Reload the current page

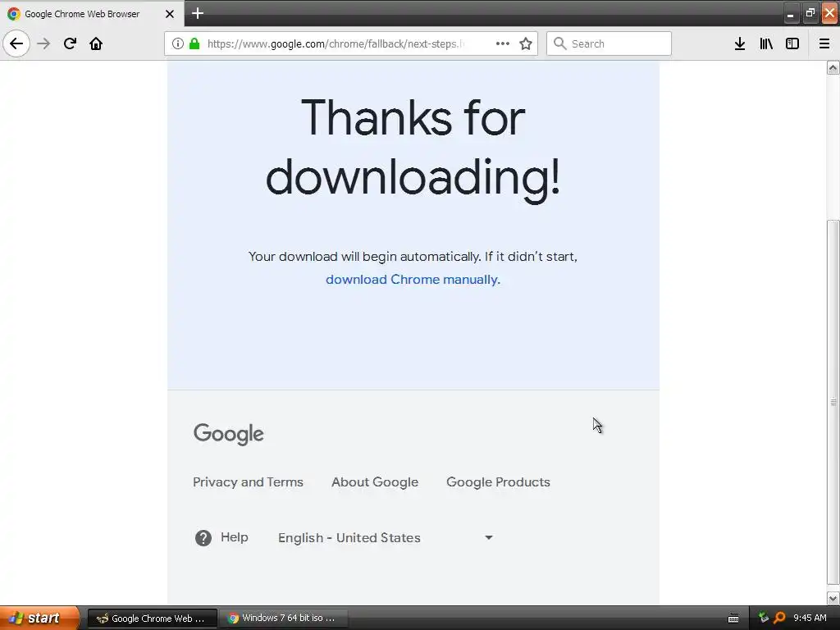70,43
